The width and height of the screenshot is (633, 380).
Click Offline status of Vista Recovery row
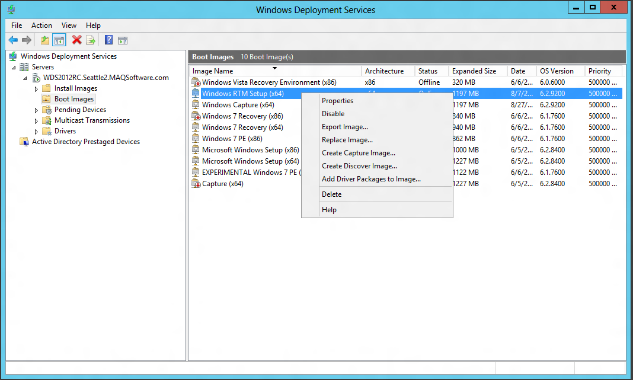click(429, 82)
